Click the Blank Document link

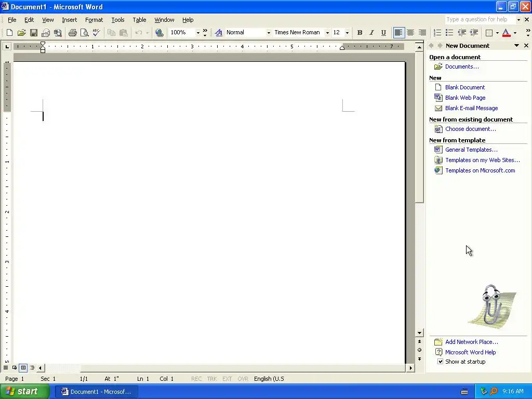465,87
